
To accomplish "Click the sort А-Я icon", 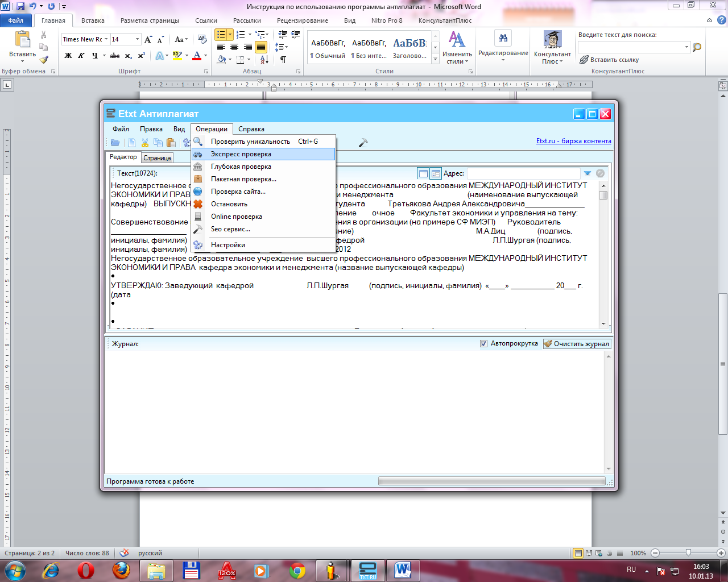I will [x=264, y=60].
